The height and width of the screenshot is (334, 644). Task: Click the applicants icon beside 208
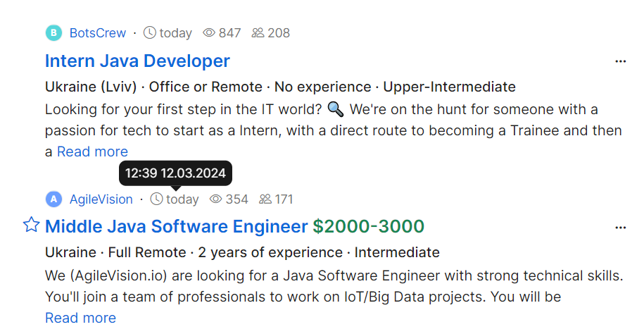click(258, 32)
